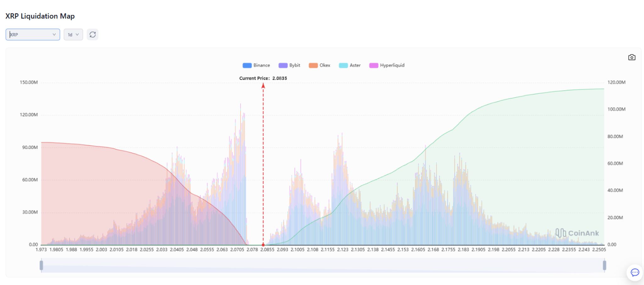Image resolution: width=644 pixels, height=285 pixels.
Task: Click the XRP dropdown chevron arrow
Action: point(54,35)
